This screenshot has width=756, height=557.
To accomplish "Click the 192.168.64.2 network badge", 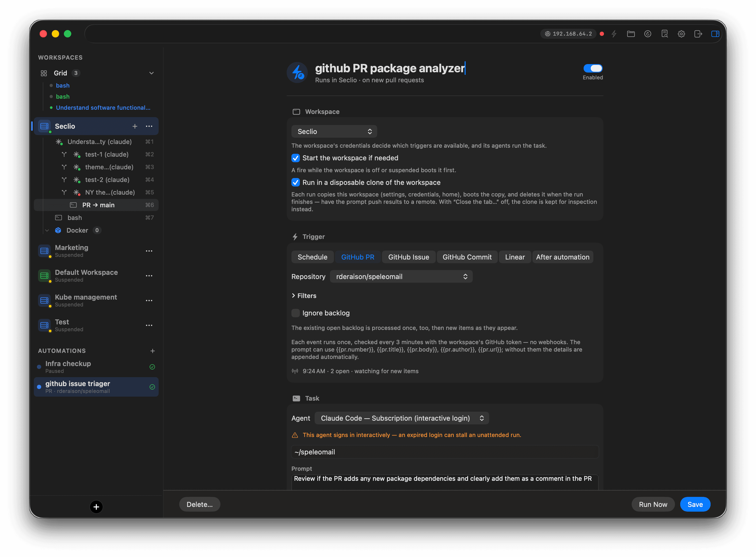I will (x=569, y=34).
